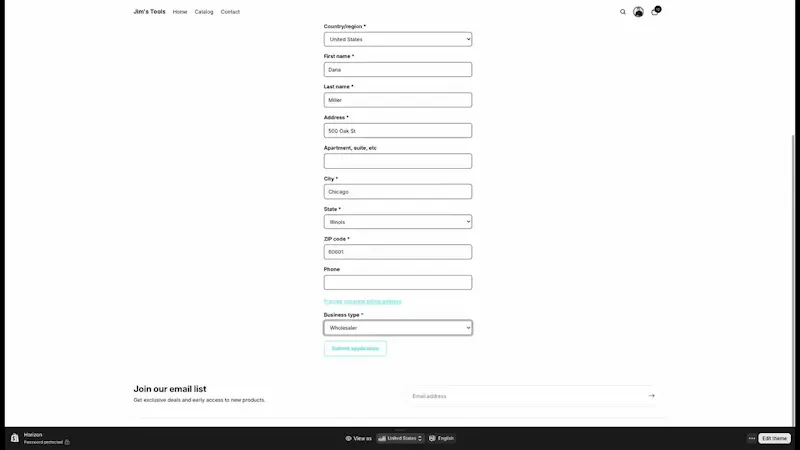Click the ZIP code field
The image size is (800, 450).
point(397,252)
